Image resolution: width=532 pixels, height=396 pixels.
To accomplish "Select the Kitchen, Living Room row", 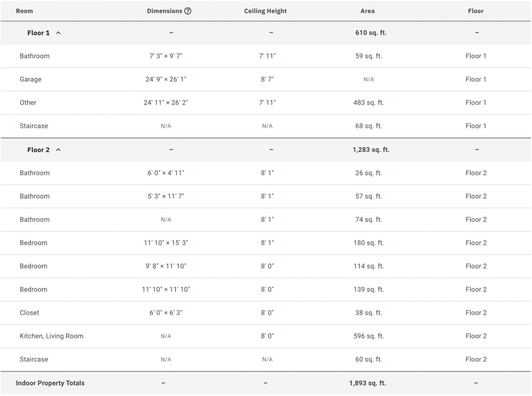I will coord(266,336).
